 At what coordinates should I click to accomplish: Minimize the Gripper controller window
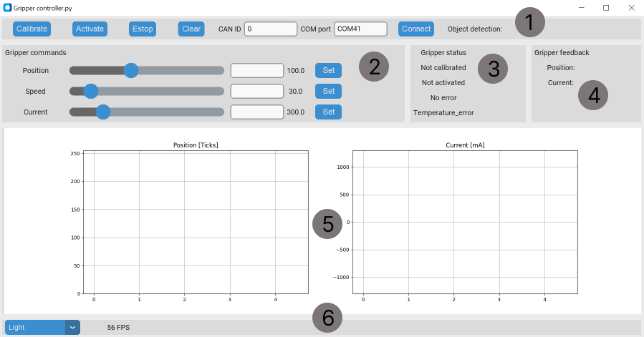point(581,8)
